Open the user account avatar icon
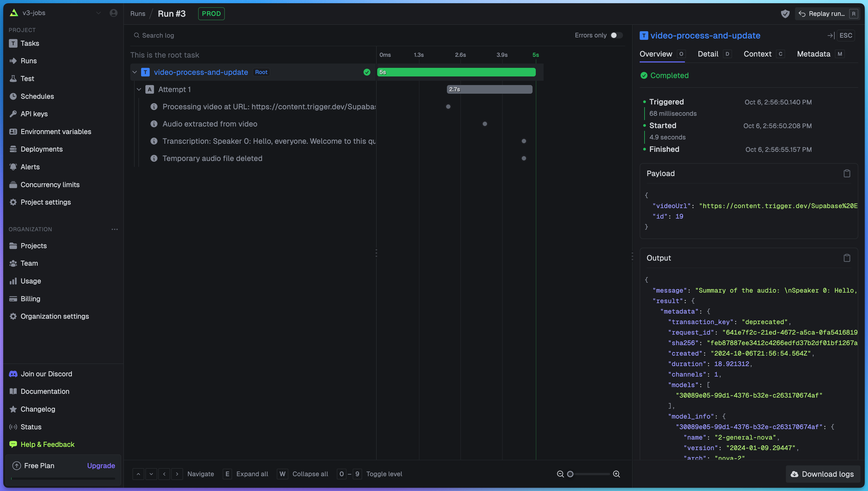868x491 pixels. 114,13
